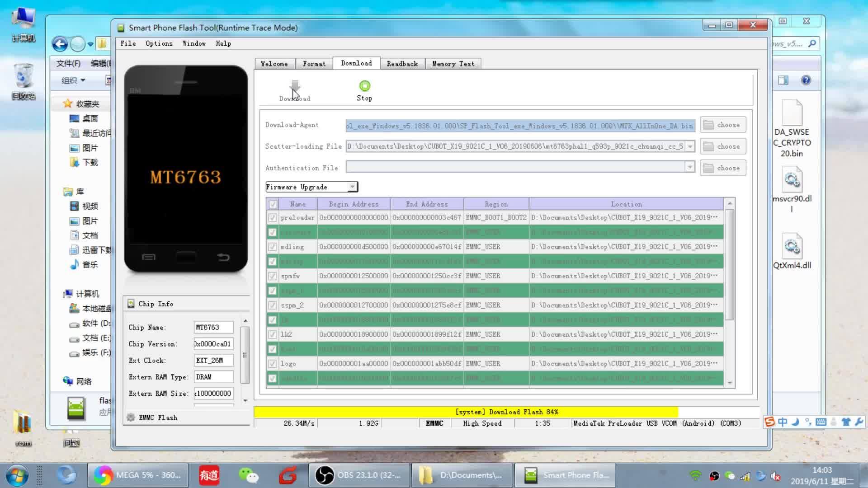
Task: Click partition table scroll-down arrow
Action: point(730,383)
